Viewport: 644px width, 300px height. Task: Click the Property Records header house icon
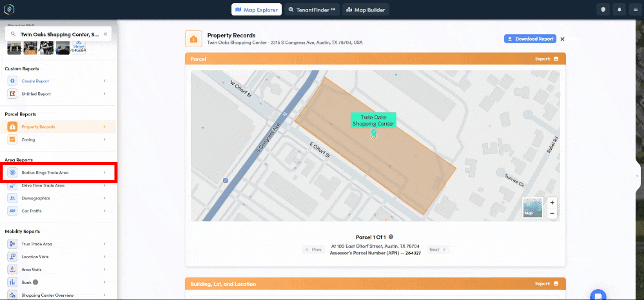[x=193, y=39]
